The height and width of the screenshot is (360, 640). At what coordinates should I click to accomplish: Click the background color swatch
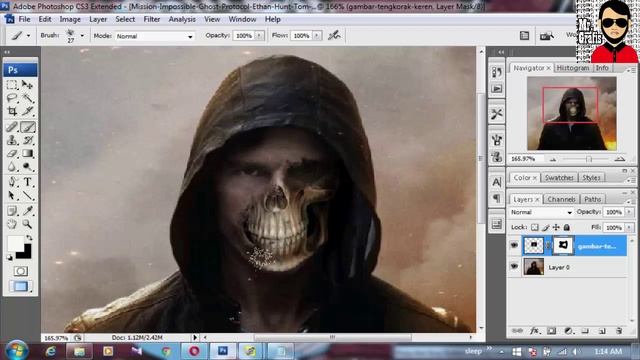click(x=27, y=254)
